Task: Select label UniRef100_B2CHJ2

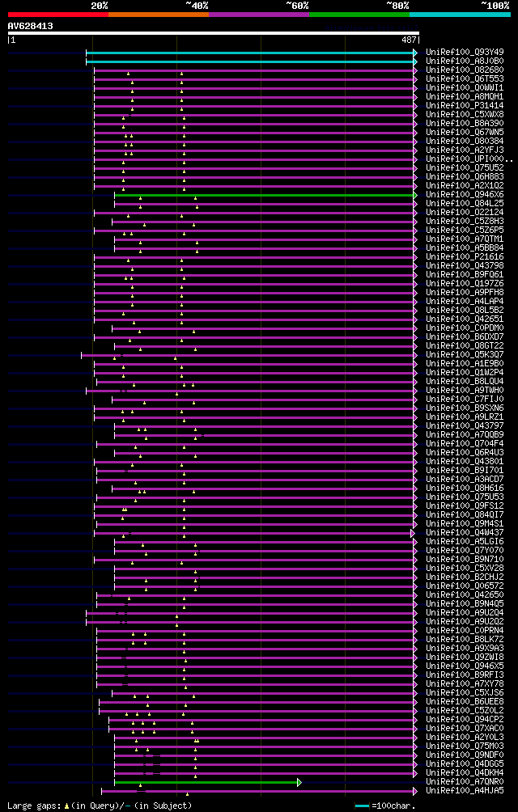Action: tap(465, 577)
